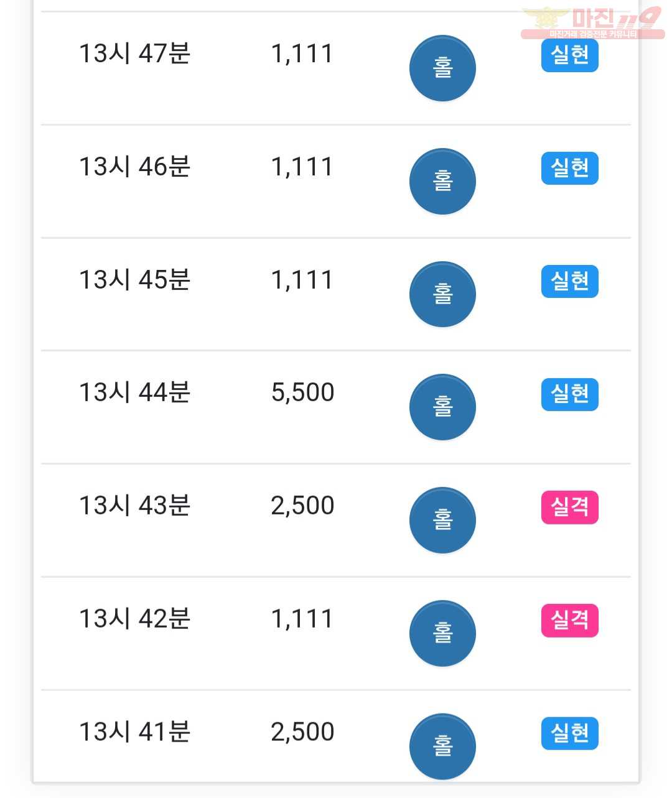Select the blue 실현 badge at 13시 47분
The height and width of the screenshot is (798, 672).
click(570, 55)
